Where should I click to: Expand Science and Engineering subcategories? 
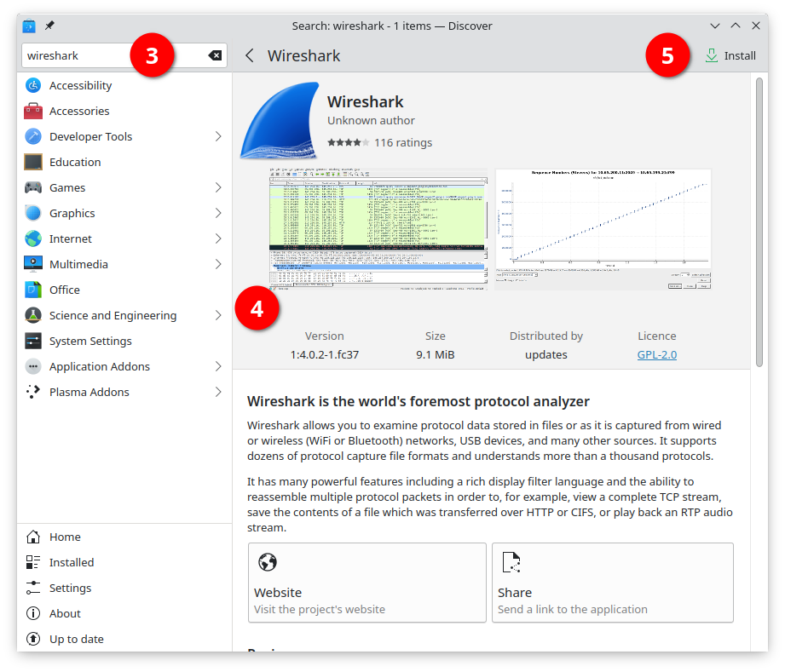(218, 315)
